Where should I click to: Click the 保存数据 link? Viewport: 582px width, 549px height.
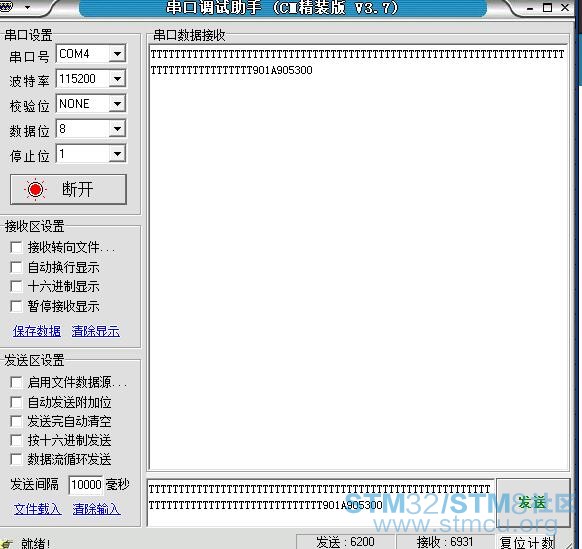tap(37, 331)
